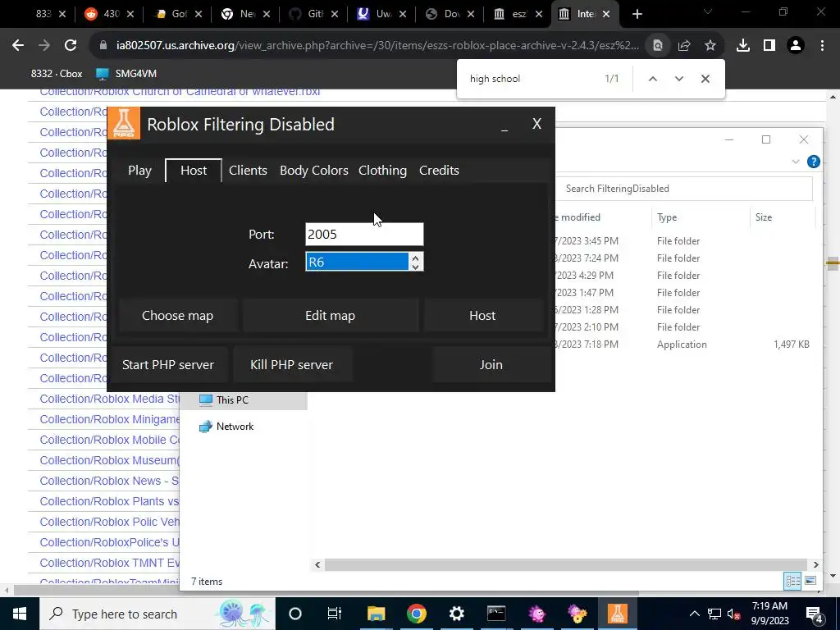Click Avatar spinner up arrow
The image size is (840, 630).
point(415,257)
